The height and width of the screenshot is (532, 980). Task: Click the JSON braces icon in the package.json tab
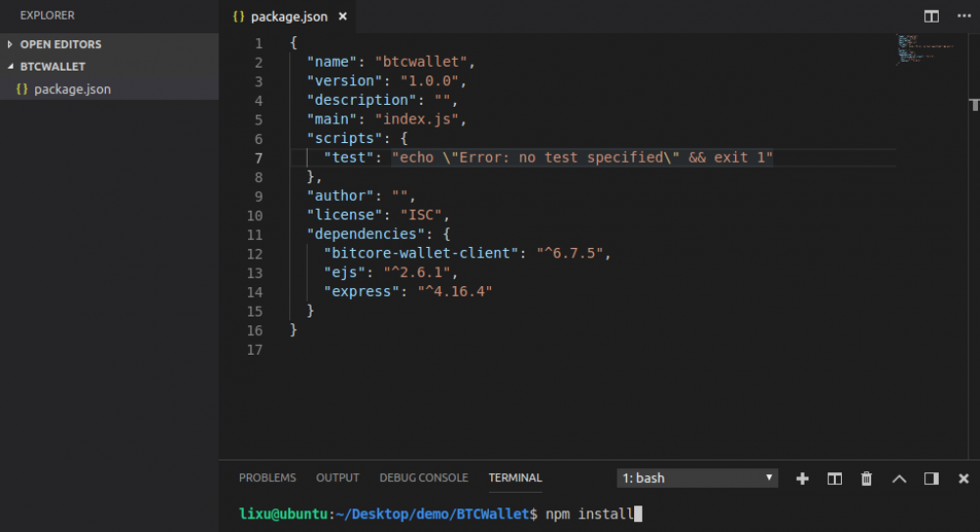[238, 17]
